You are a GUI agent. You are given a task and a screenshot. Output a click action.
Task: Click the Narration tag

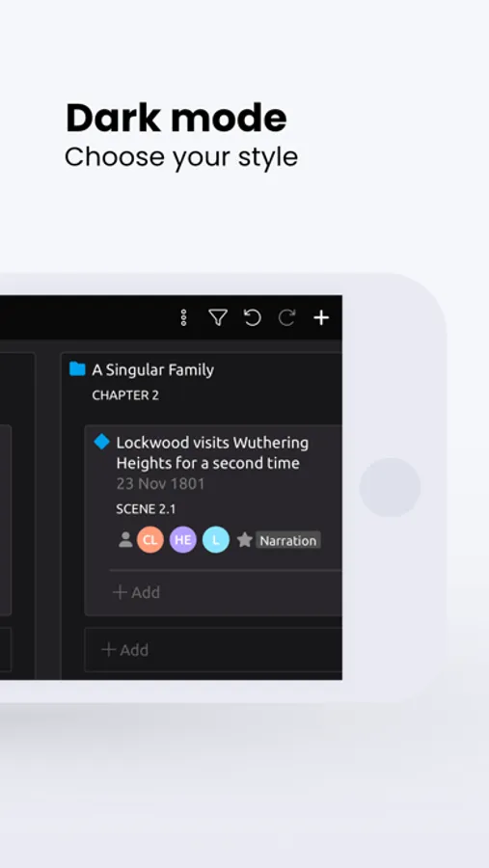[288, 540]
